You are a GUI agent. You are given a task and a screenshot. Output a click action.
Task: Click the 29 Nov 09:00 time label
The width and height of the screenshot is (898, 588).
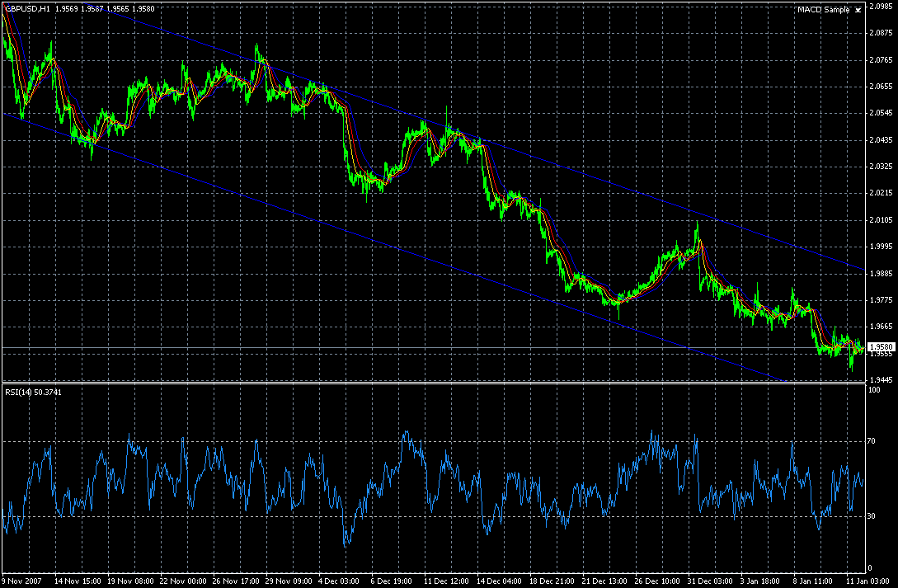click(289, 581)
